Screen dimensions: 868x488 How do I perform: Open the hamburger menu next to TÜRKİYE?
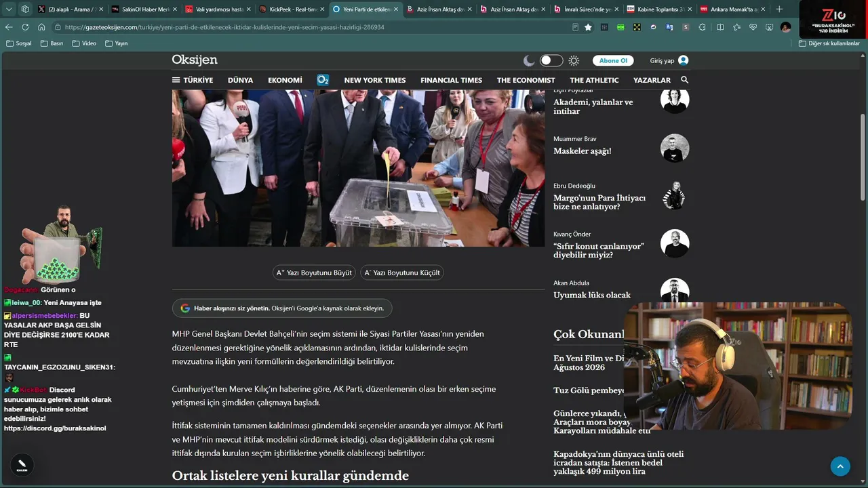[176, 80]
